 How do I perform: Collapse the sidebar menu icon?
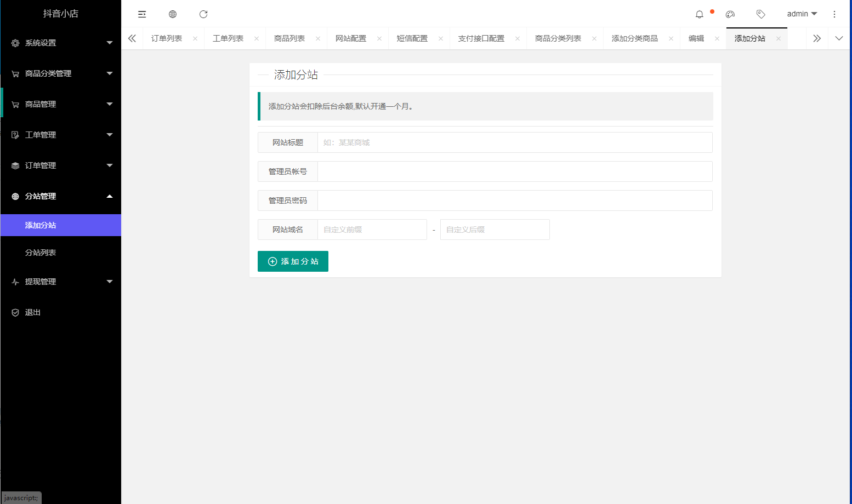142,14
